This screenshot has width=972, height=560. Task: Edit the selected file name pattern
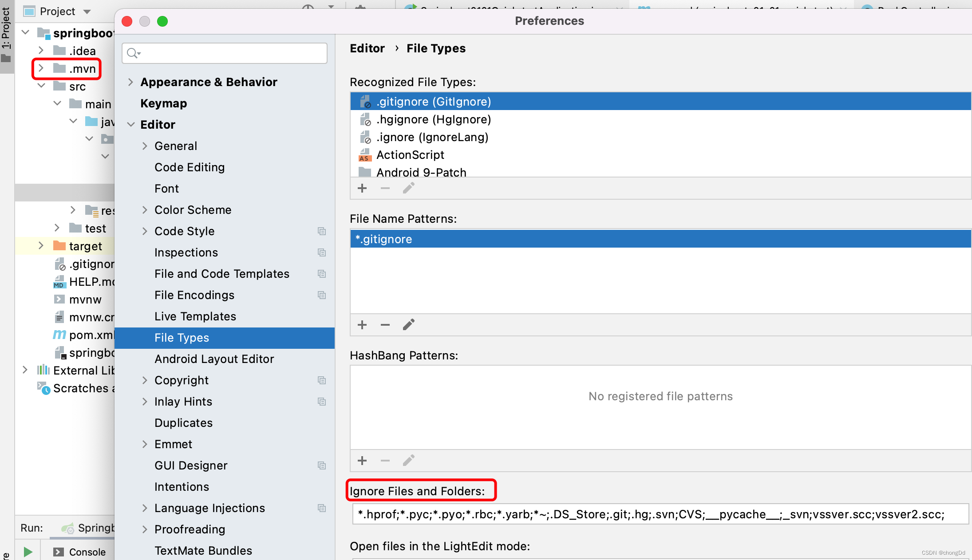[x=408, y=325]
